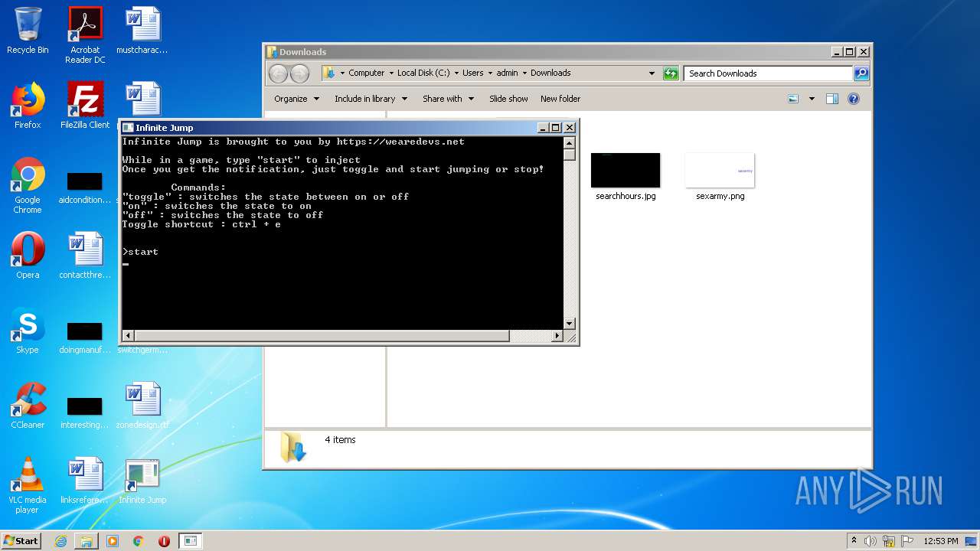This screenshot has width=980, height=551.
Task: Click the horizontal scrollbar thumb in console
Action: [x=322, y=336]
